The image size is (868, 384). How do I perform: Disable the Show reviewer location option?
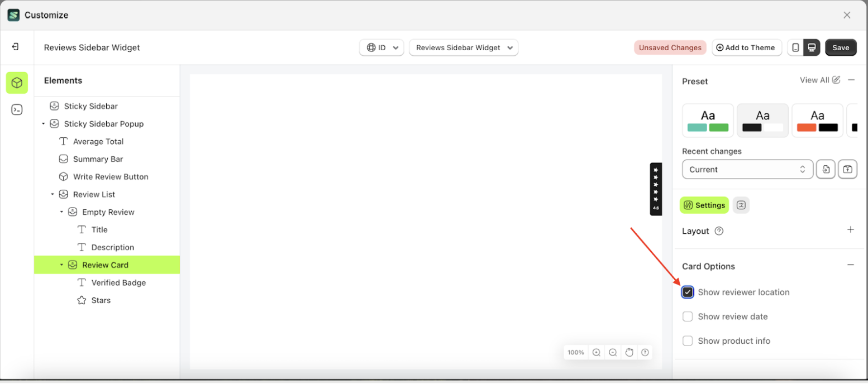coord(688,292)
